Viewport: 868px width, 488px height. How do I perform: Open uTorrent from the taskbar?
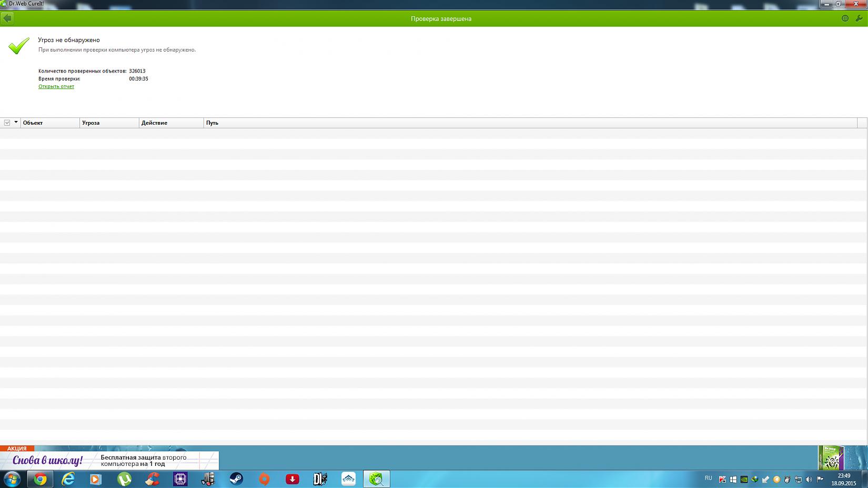(124, 479)
